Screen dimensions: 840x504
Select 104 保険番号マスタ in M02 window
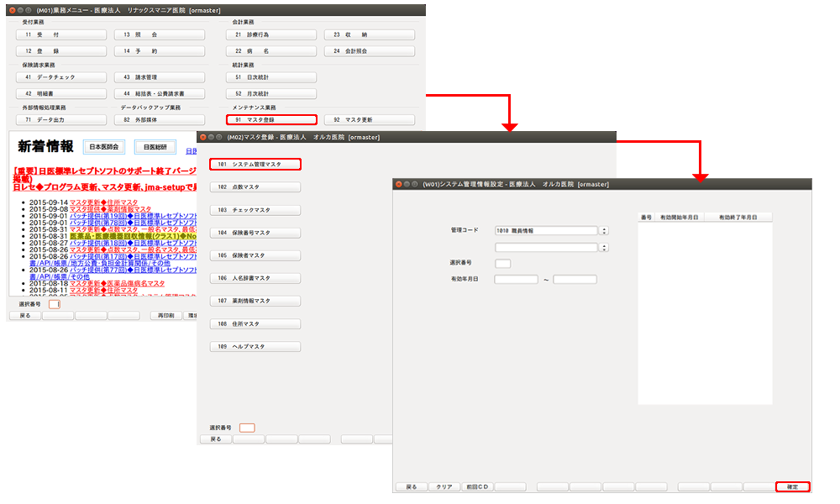click(255, 233)
